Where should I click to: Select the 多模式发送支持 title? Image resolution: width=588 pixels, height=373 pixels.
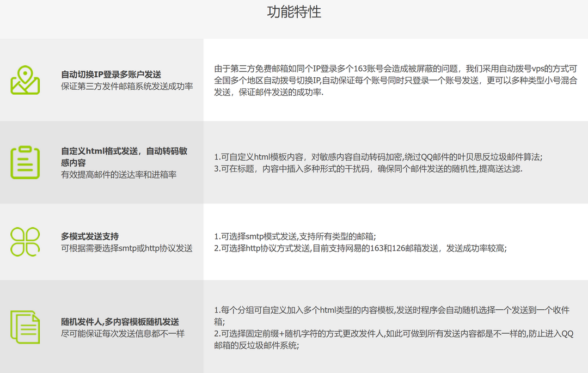pyautogui.click(x=90, y=236)
